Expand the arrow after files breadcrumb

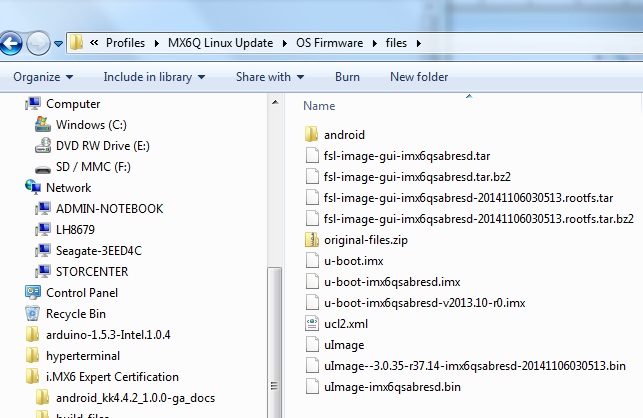coord(418,43)
